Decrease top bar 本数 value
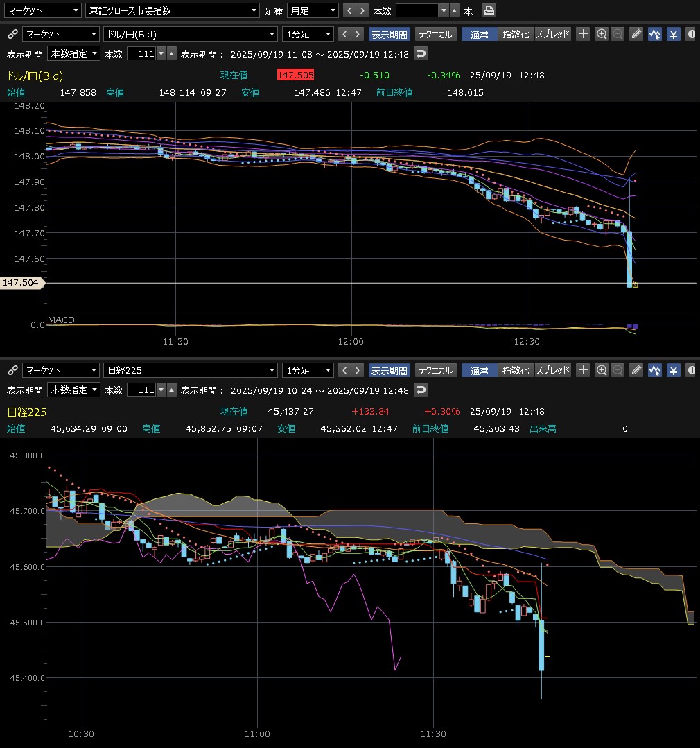This screenshot has height=748, width=700. pyautogui.click(x=444, y=10)
